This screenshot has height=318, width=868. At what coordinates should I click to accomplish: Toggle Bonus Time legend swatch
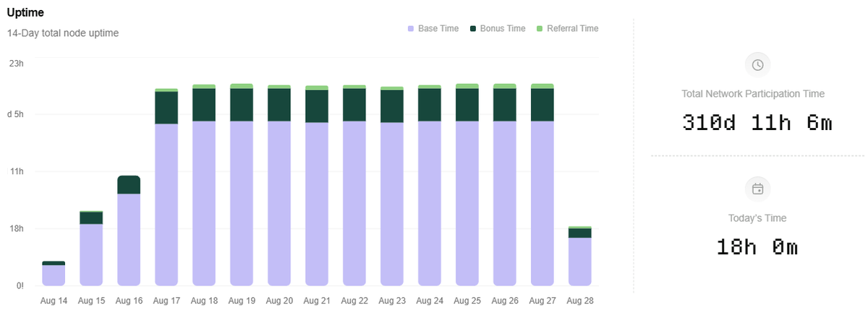[x=473, y=29]
